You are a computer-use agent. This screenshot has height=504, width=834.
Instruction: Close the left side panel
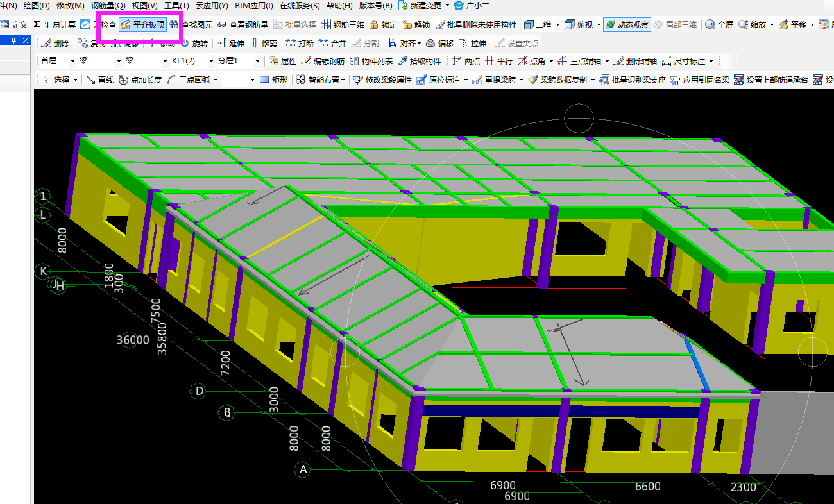click(x=25, y=40)
